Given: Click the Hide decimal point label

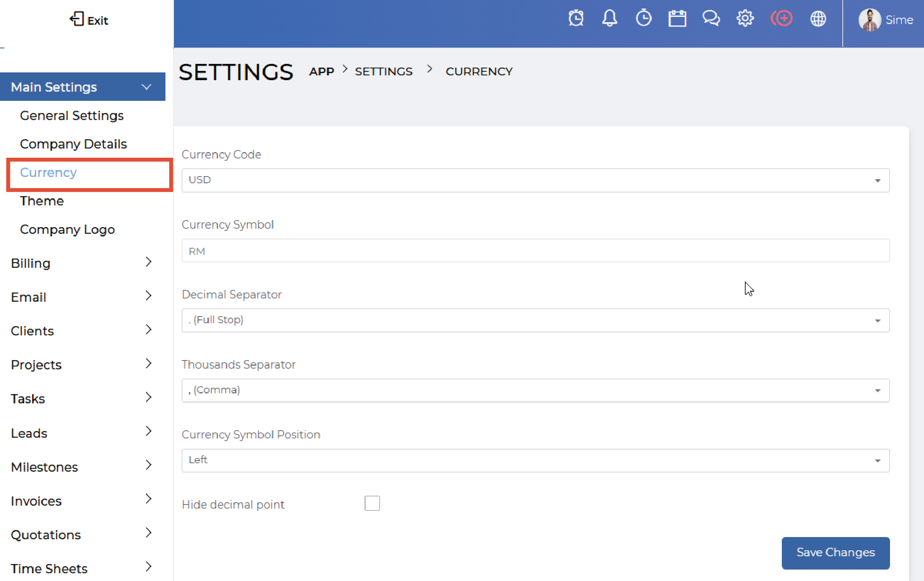Looking at the screenshot, I should (233, 504).
